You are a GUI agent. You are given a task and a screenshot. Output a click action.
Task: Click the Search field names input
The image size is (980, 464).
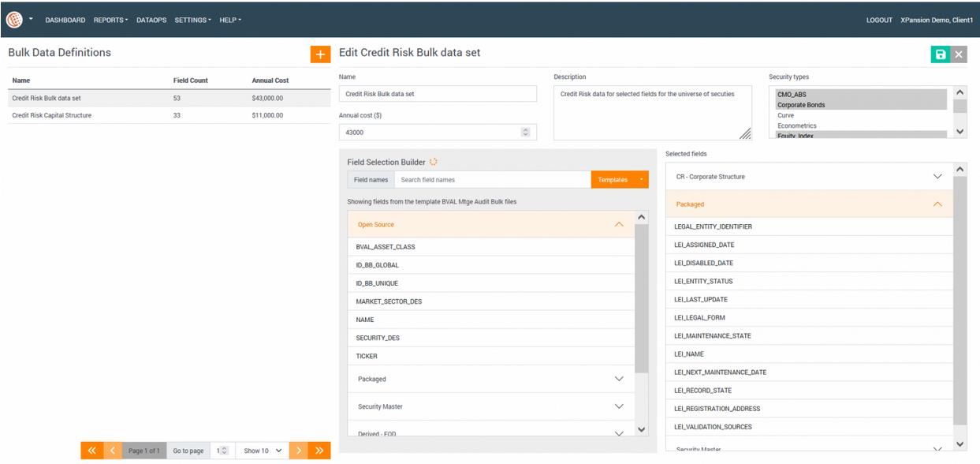coord(491,180)
